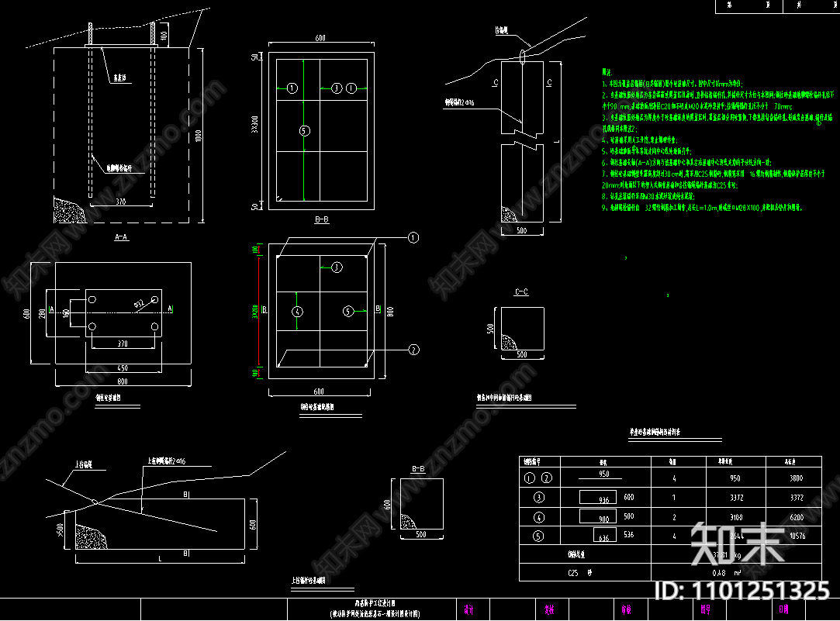Click the magenta 设计 title block field
Image resolution: width=840 pixels, height=621 pixels.
(468, 609)
